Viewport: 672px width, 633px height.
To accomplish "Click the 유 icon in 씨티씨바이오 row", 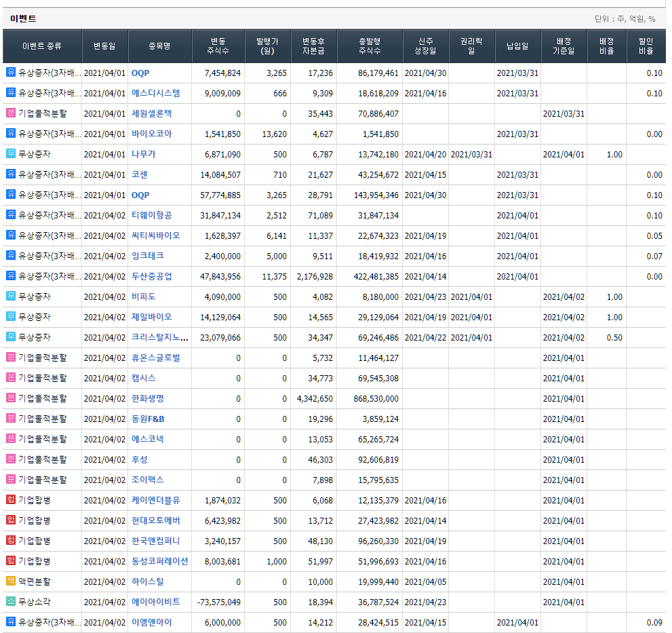I will coord(11,235).
